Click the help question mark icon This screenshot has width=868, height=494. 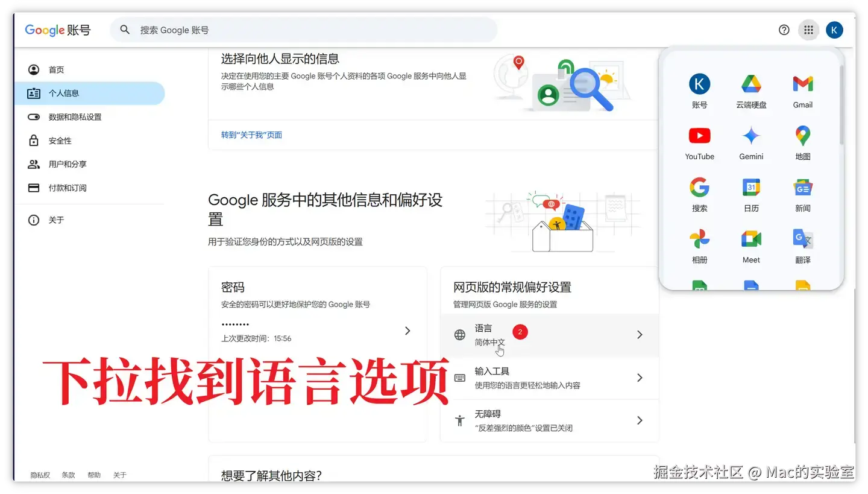click(x=784, y=30)
